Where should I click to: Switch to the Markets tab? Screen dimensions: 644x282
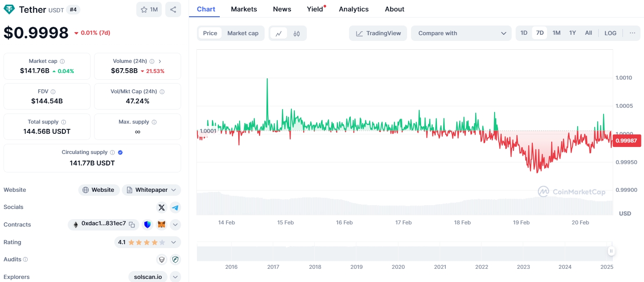[x=244, y=9]
